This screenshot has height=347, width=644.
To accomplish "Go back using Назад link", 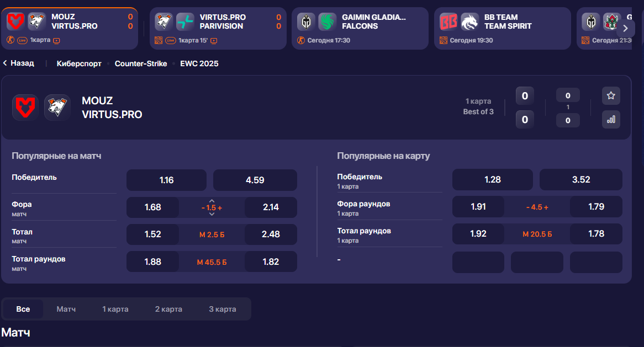I will (18, 63).
